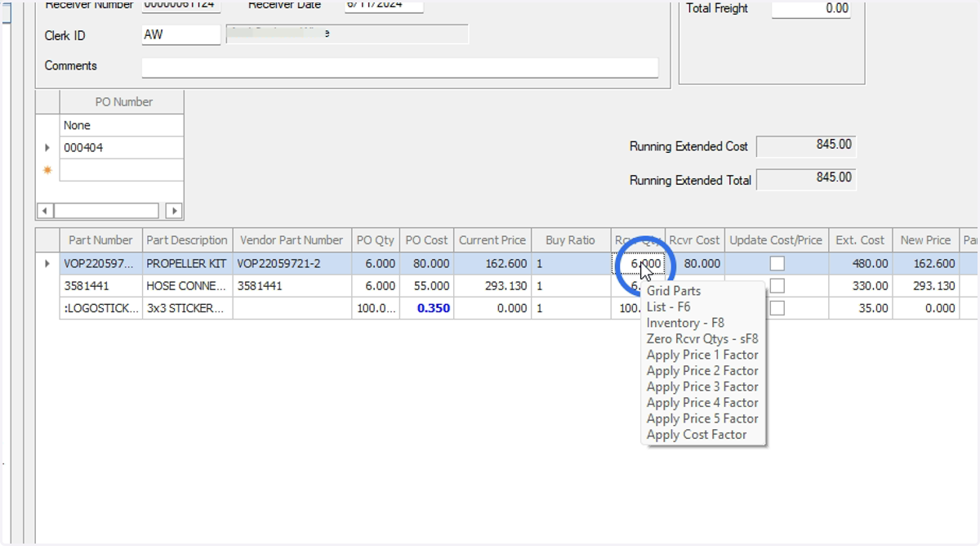
Task: Click row selector arrow beside 000404
Action: pos(47,148)
